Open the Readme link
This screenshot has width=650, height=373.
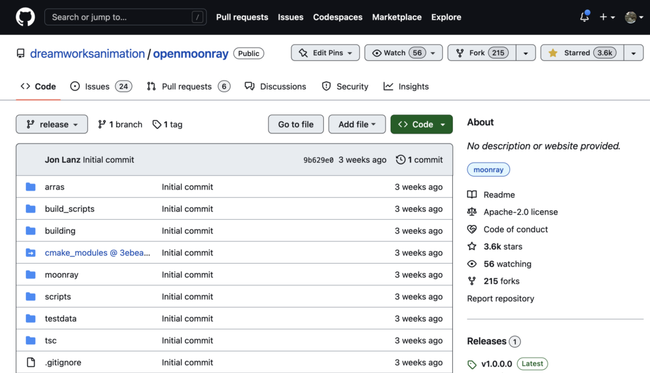click(x=491, y=195)
